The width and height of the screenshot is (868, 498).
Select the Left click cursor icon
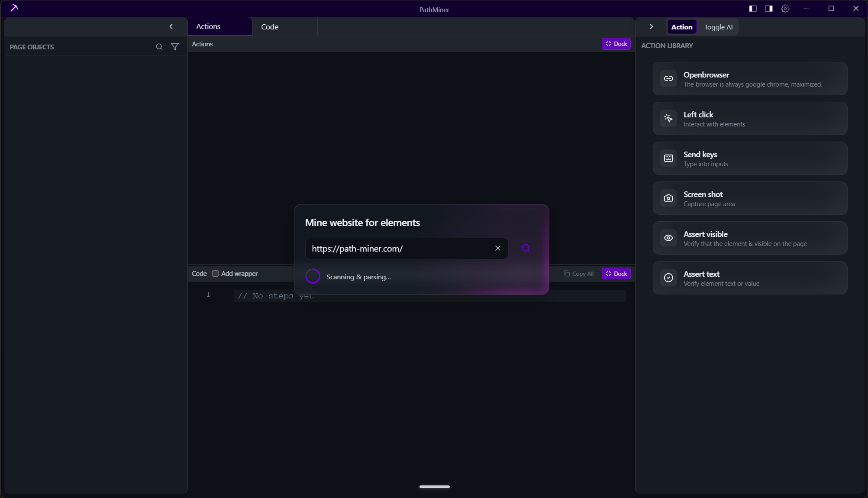[668, 118]
